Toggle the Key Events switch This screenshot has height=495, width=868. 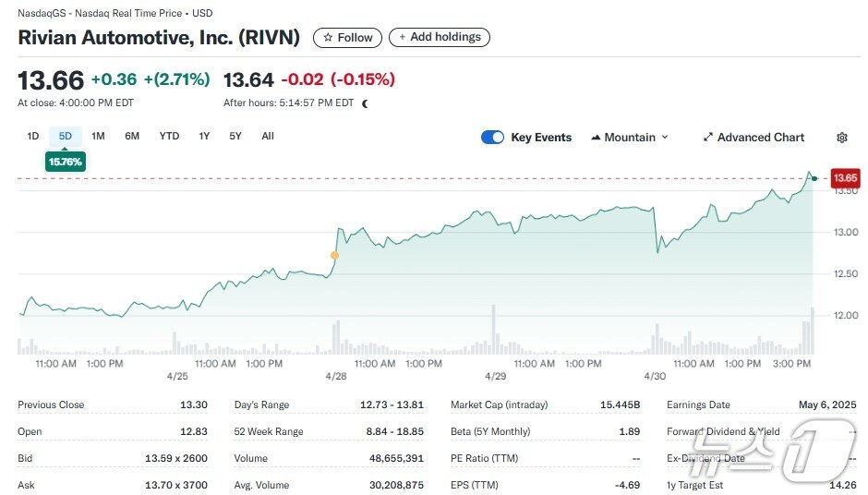(493, 138)
